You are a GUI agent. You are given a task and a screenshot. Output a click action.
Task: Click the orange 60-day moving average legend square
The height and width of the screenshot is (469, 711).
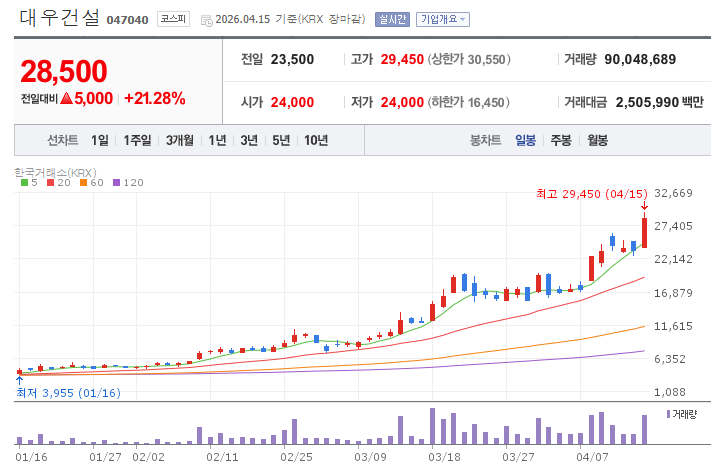click(83, 183)
